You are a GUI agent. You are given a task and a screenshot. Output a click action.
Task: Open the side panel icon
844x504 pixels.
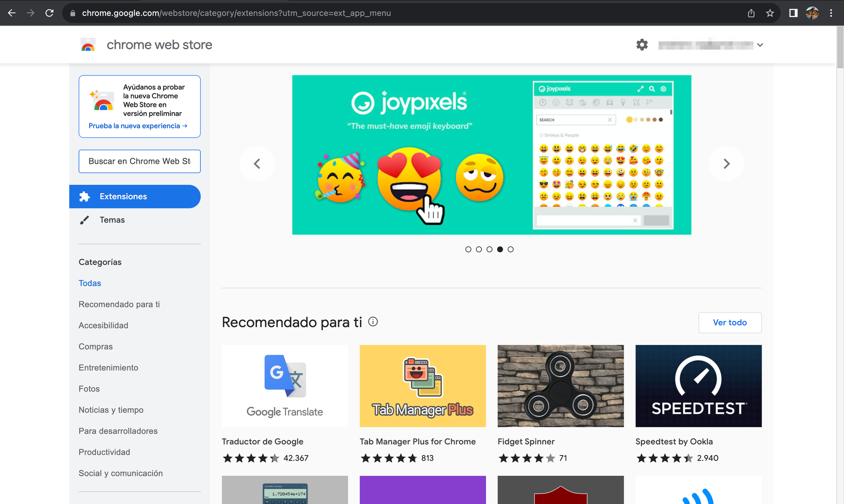[x=793, y=13]
